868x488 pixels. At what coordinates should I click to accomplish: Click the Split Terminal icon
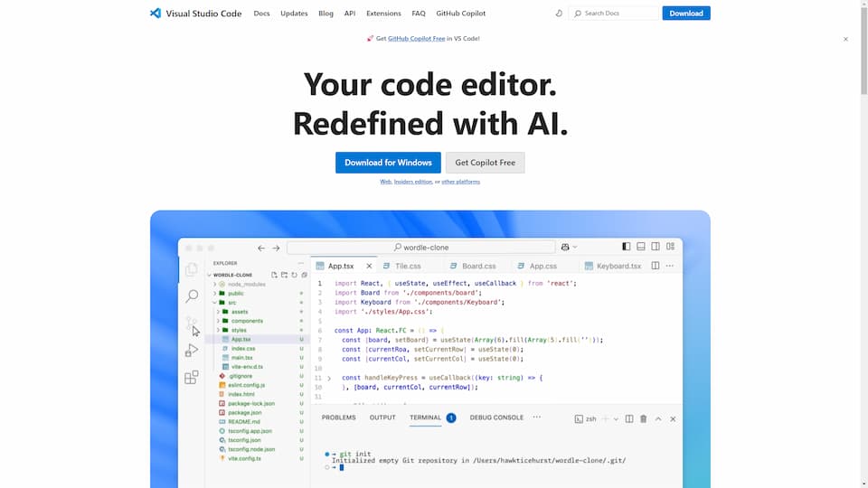pyautogui.click(x=629, y=419)
